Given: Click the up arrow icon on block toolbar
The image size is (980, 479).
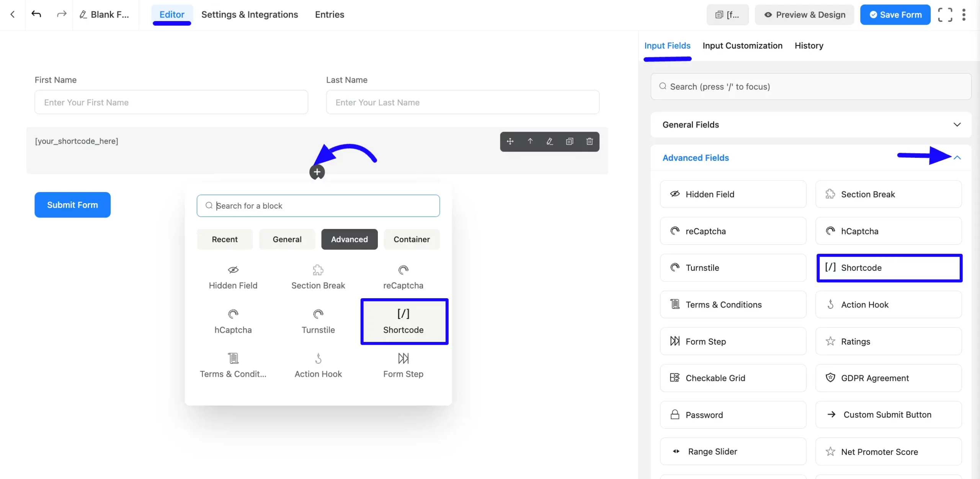Looking at the screenshot, I should click(530, 141).
